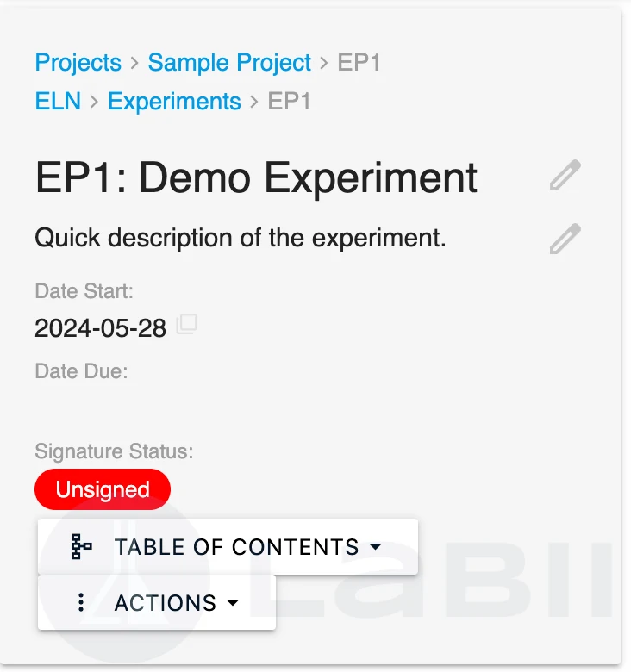Viewport: 631px width, 672px height.
Task: Click the EP1: Demo Experiment title
Action: [x=256, y=177]
